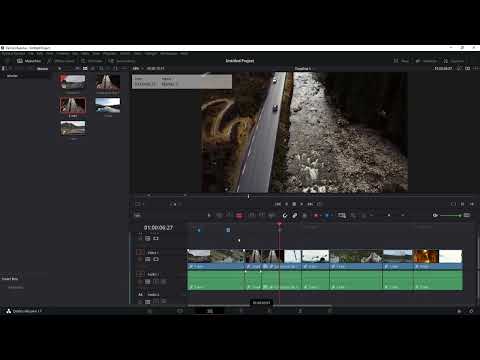Play the timeline forward
Image resolution: width=480 pixels, height=360 pixels.
tap(302, 204)
